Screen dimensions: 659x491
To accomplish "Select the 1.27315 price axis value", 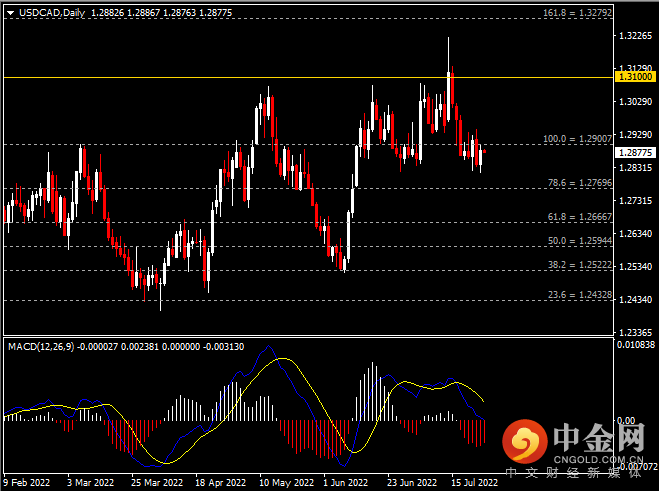I will 636,201.
